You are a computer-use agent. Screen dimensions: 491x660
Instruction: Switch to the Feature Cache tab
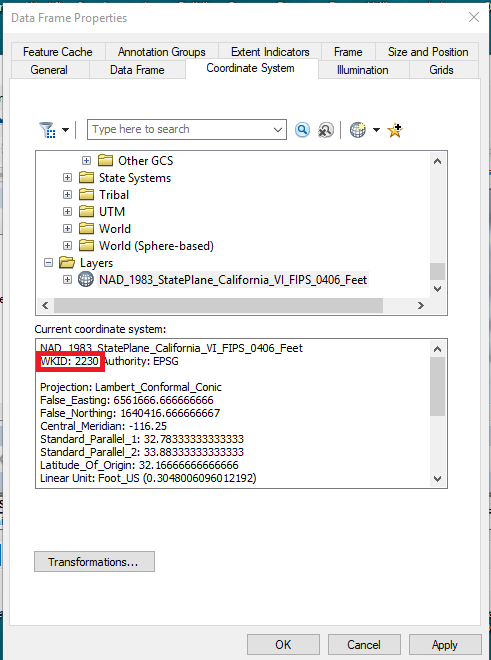58,52
